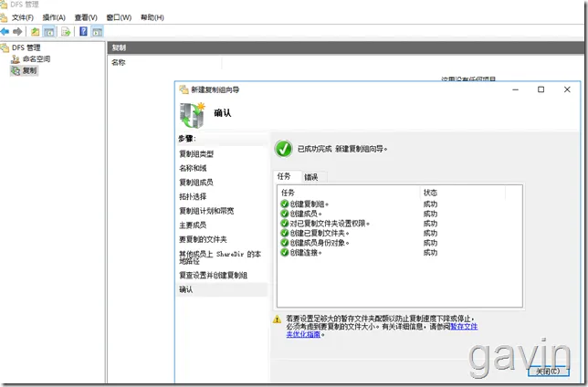The width and height of the screenshot is (588, 387).
Task: Open the 窗口(W) menu
Action: tap(119, 17)
